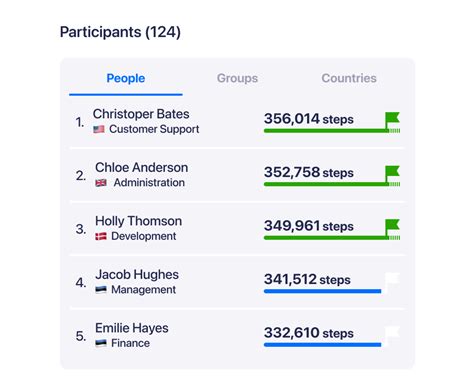The image size is (474, 389).
Task: Click the 341,512 steps value
Action: [307, 280]
